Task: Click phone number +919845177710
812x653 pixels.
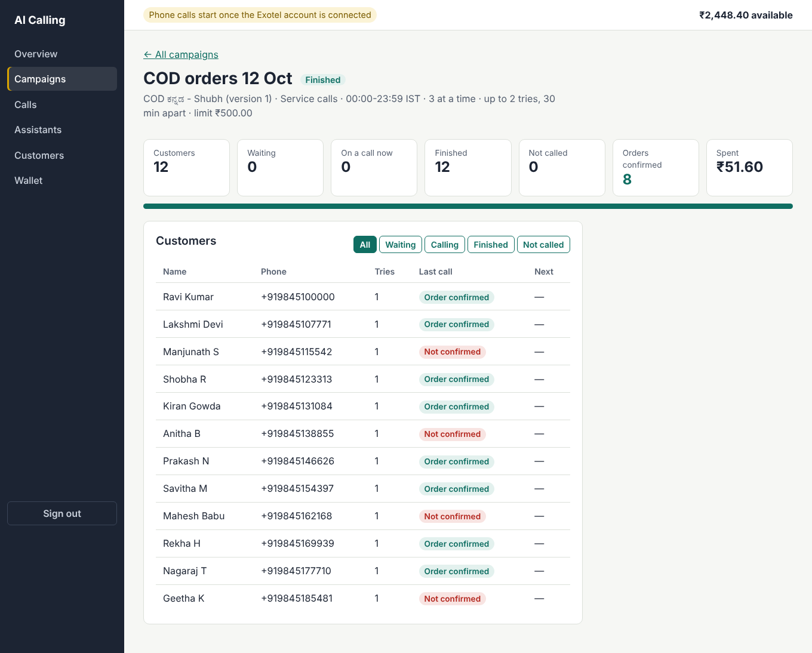Action: pyautogui.click(x=296, y=571)
